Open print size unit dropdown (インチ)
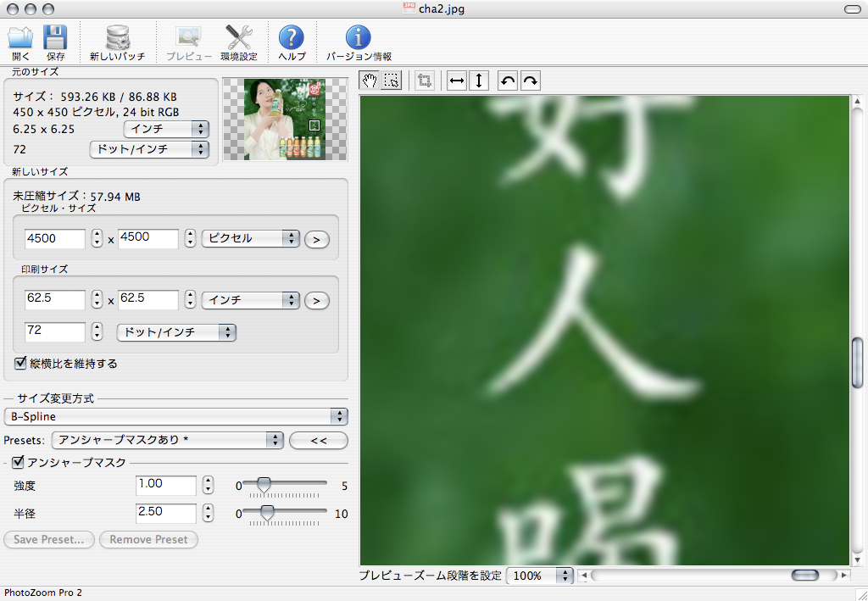The image size is (868, 601). tap(251, 300)
